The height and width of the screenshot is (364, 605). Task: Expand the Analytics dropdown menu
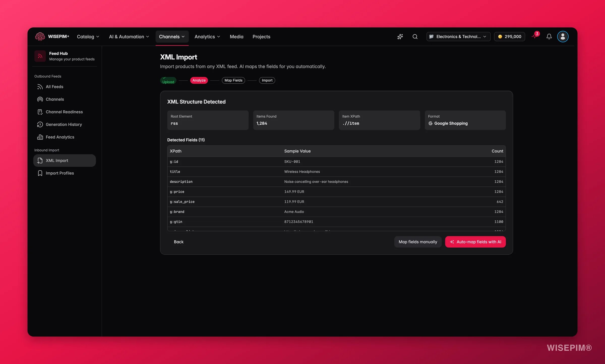207,37
